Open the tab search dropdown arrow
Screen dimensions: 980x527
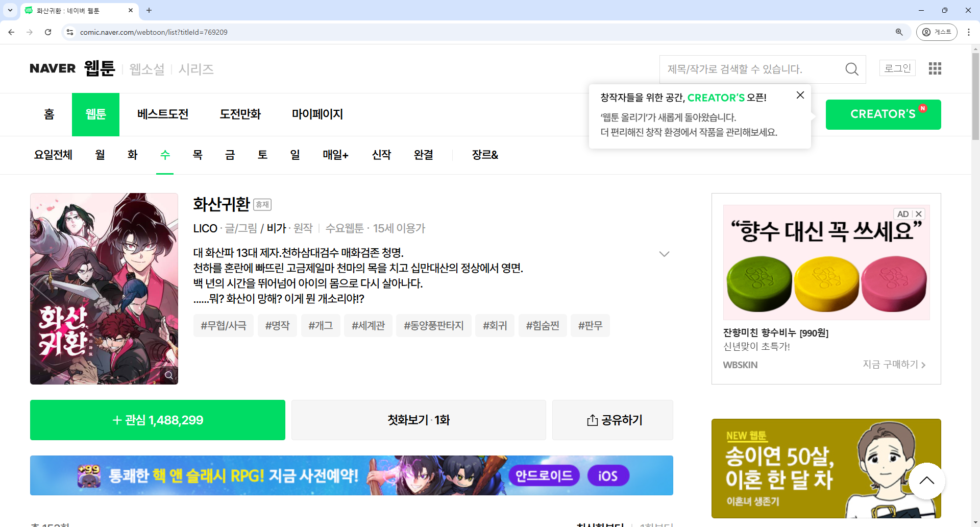[10, 10]
